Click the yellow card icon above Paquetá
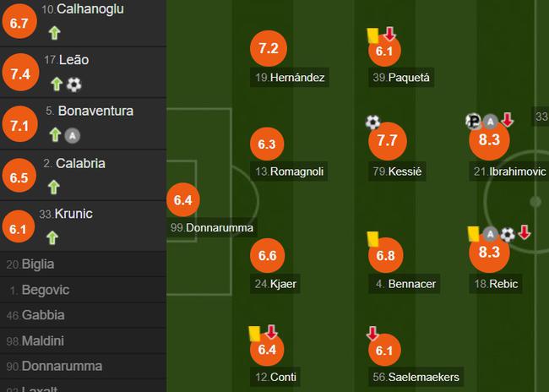The width and height of the screenshot is (549, 392). [372, 35]
